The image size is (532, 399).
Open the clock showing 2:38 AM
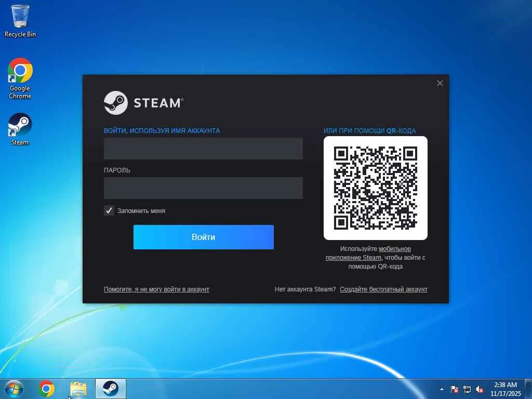(x=505, y=389)
